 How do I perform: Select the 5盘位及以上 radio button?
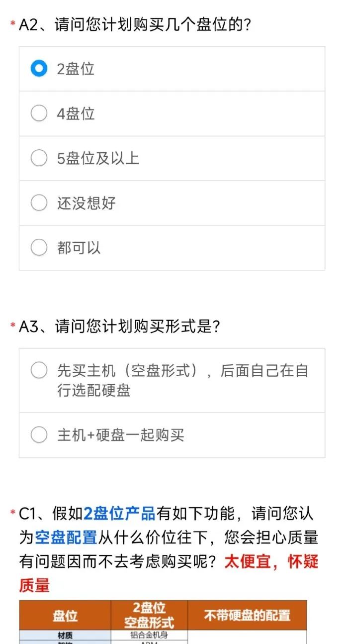[x=39, y=158]
